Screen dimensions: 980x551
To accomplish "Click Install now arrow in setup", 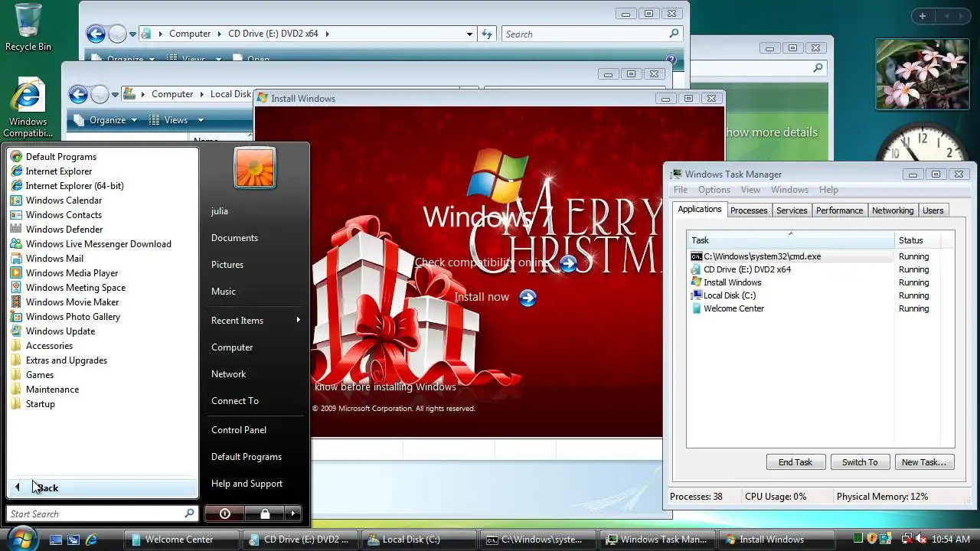I will [528, 298].
